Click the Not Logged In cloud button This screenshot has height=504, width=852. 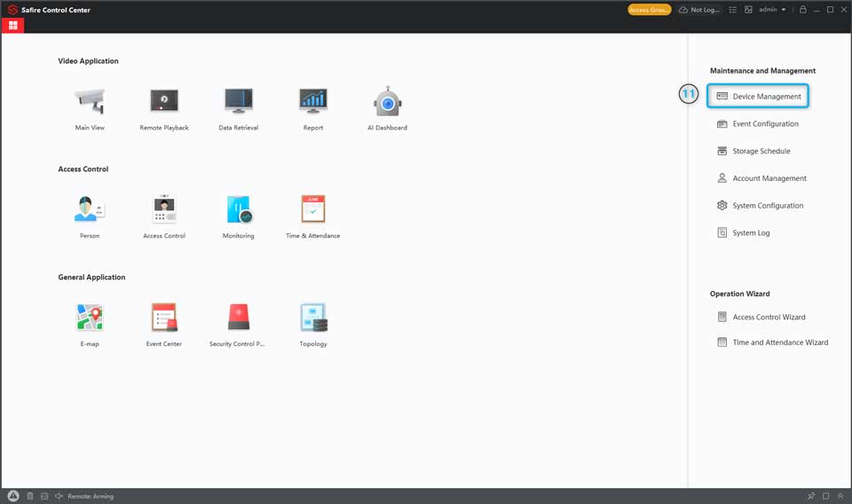click(x=699, y=10)
